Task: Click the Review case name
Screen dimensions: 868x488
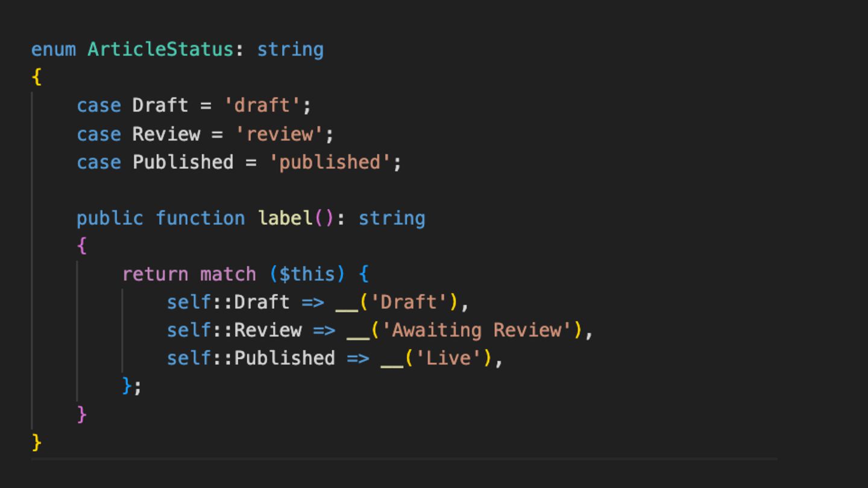Action: click(166, 134)
